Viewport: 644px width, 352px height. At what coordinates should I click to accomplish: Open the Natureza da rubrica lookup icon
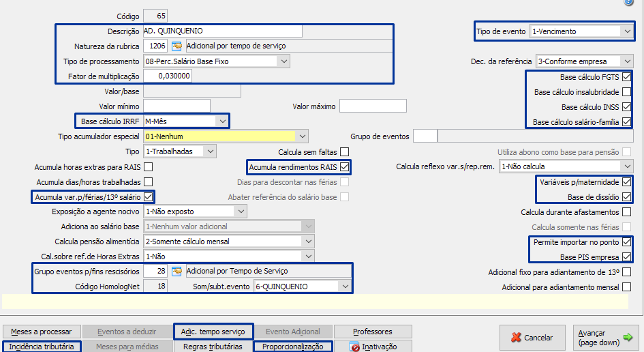pyautogui.click(x=177, y=46)
